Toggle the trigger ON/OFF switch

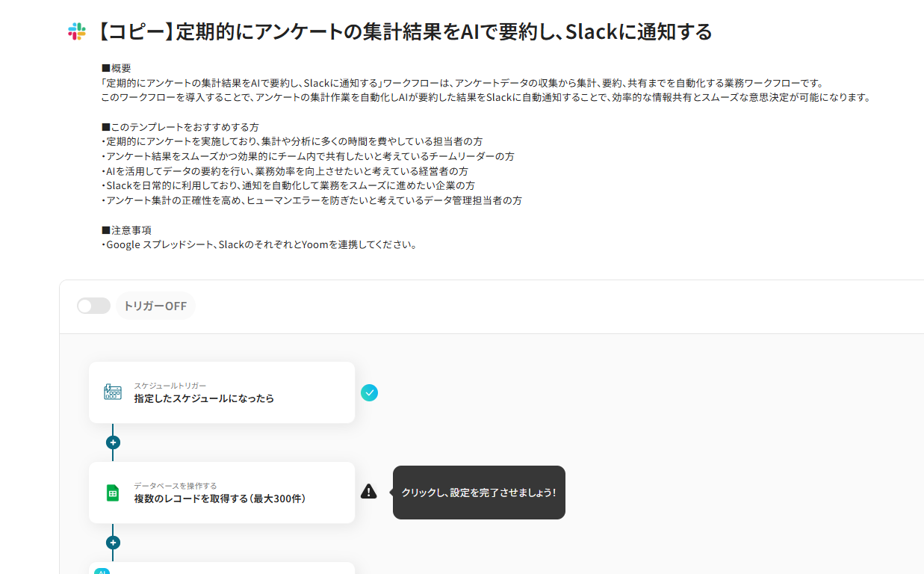coord(93,306)
